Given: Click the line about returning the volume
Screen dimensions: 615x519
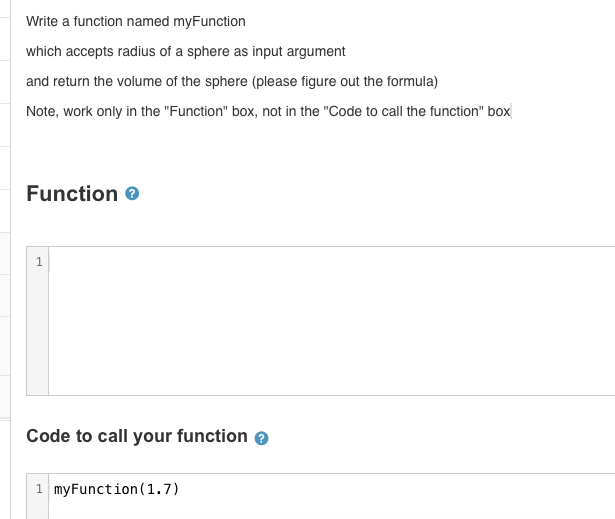Looking at the screenshot, I should 232,82.
